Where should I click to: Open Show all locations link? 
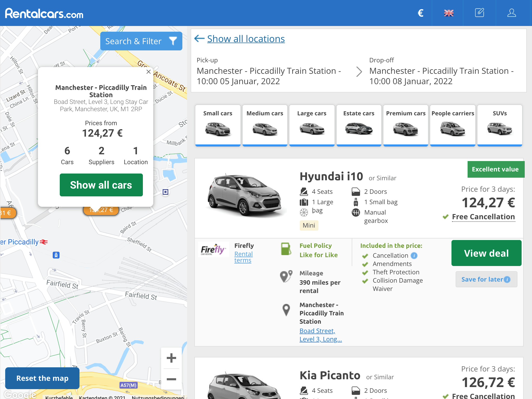coord(246,39)
